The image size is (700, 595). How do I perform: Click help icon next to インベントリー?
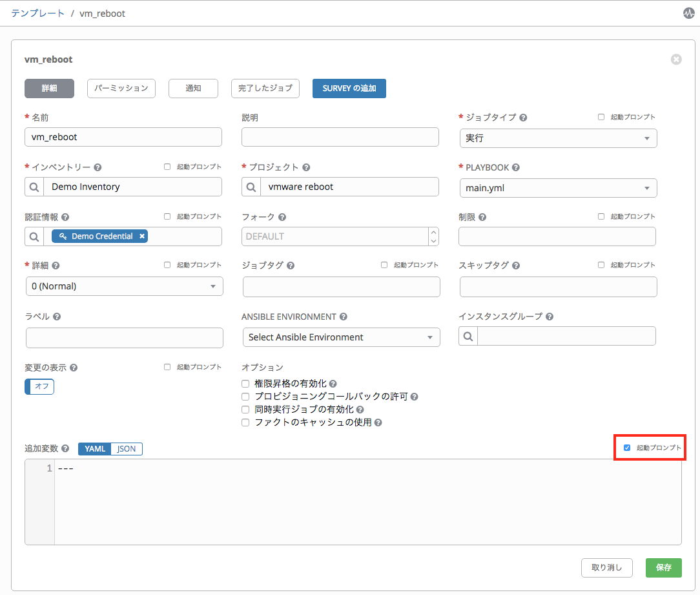[x=98, y=167]
